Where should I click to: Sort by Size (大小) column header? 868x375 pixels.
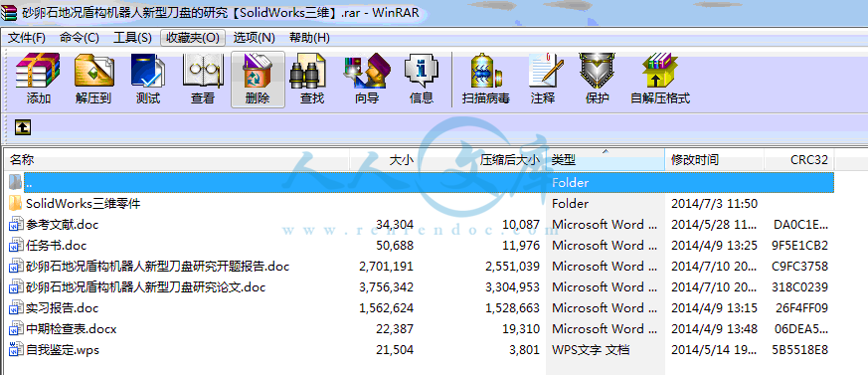point(384,160)
